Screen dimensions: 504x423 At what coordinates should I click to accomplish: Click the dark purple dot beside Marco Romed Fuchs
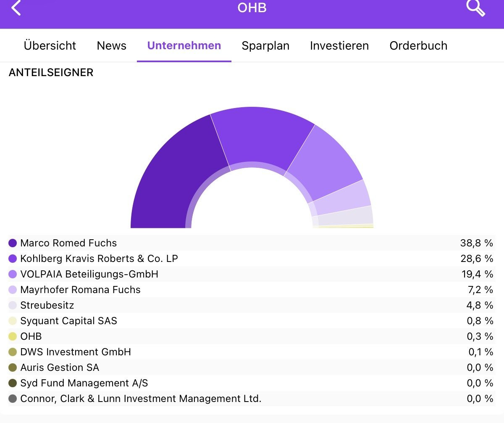(x=12, y=243)
